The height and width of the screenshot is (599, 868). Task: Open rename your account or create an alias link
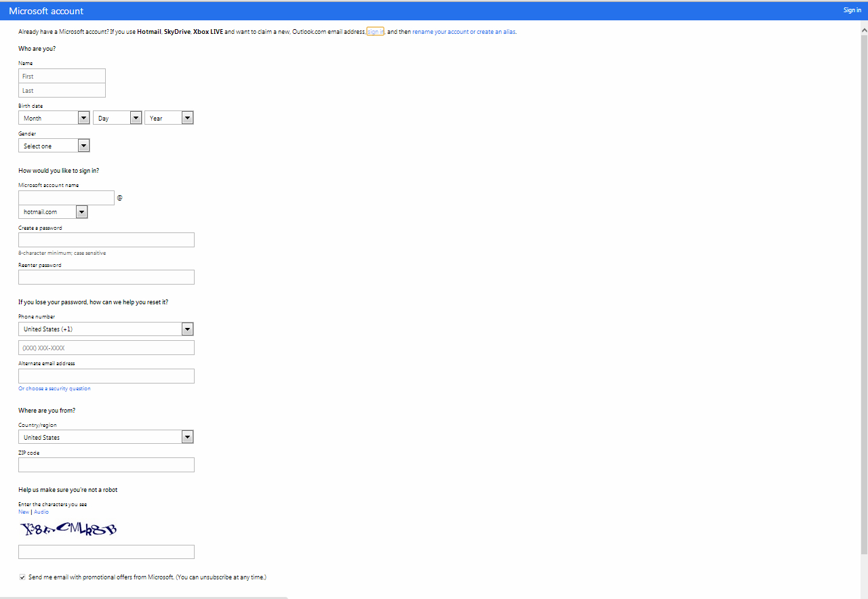[x=464, y=32]
